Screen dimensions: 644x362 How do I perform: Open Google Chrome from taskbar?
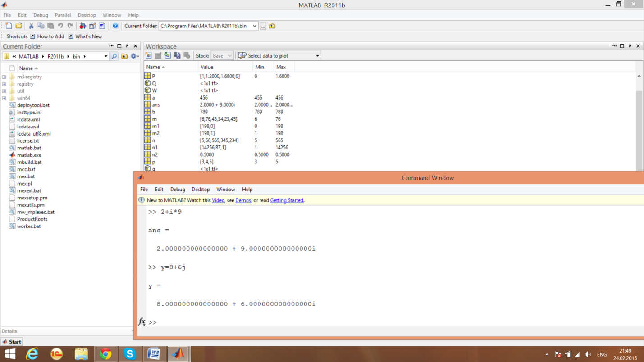(105, 354)
